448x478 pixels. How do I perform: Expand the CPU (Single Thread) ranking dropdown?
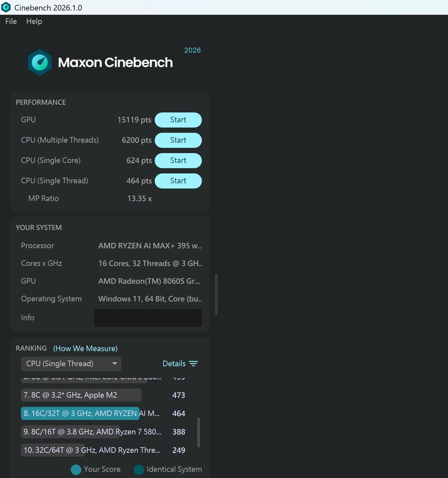(x=71, y=364)
